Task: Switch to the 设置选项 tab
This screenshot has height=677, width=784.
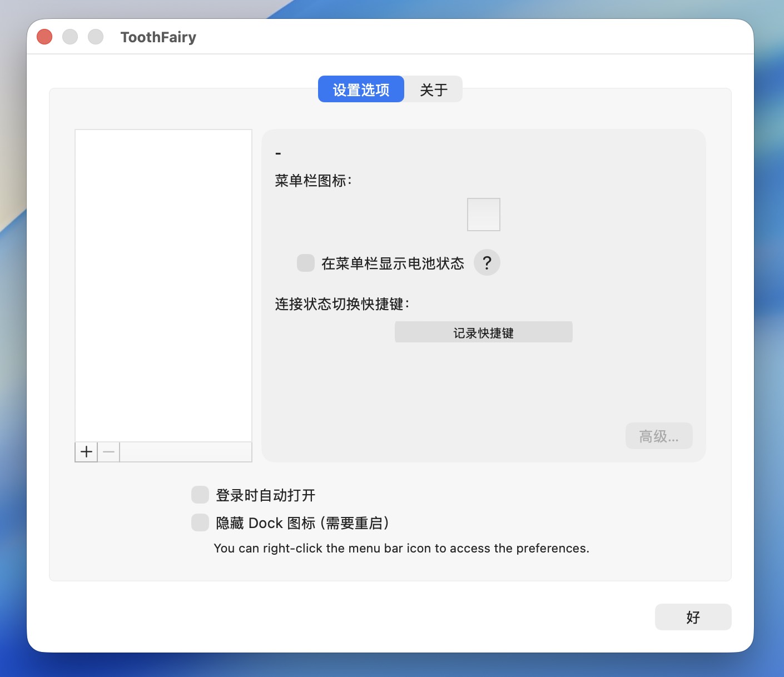Action: [x=361, y=89]
